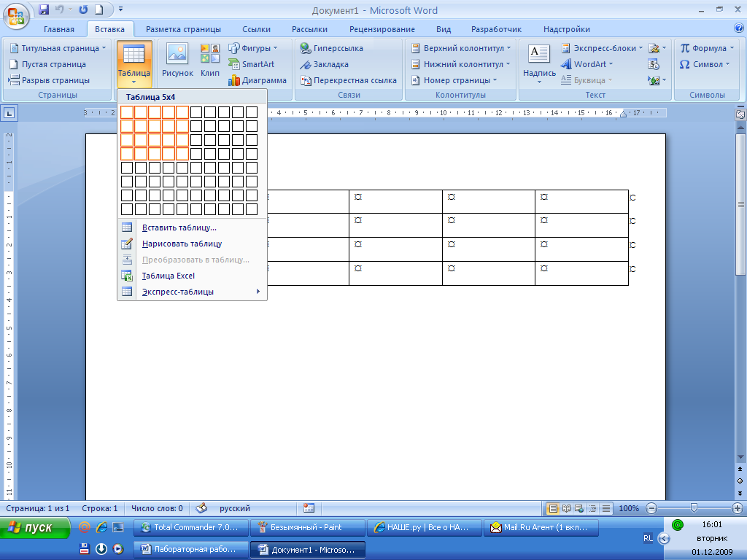747x560 pixels.
Task: Open the Рецензирование tab
Action: [x=382, y=29]
